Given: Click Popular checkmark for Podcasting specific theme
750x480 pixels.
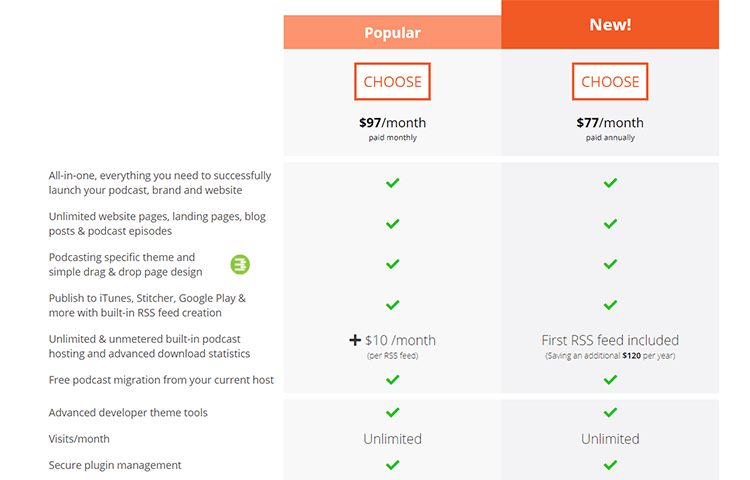Looking at the screenshot, I should [393, 264].
